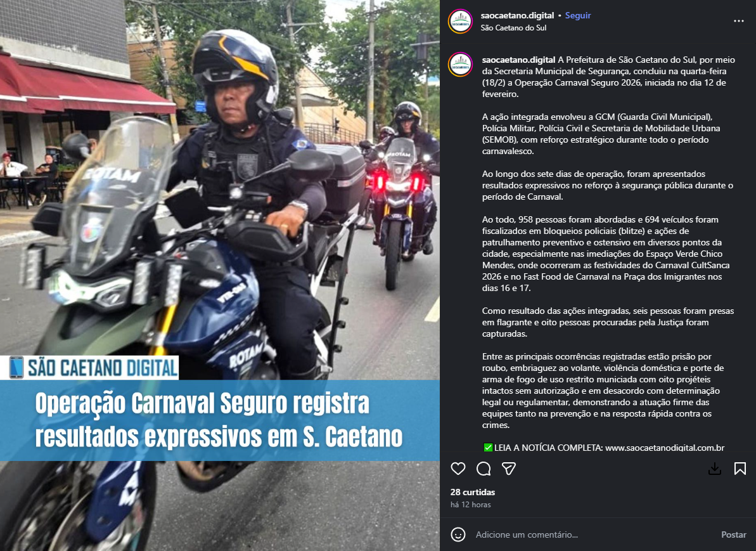View the 28 curtidas likes list
This screenshot has width=756, height=551.
coord(473,492)
